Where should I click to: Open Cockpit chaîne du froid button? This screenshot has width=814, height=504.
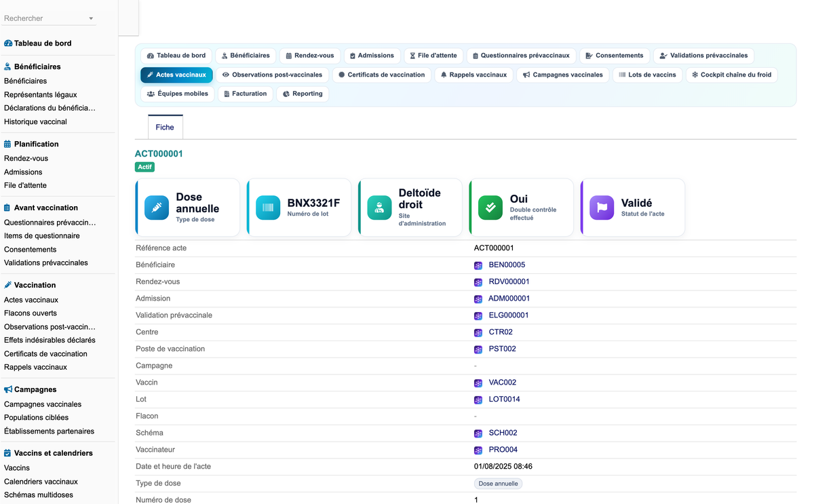[x=731, y=75]
